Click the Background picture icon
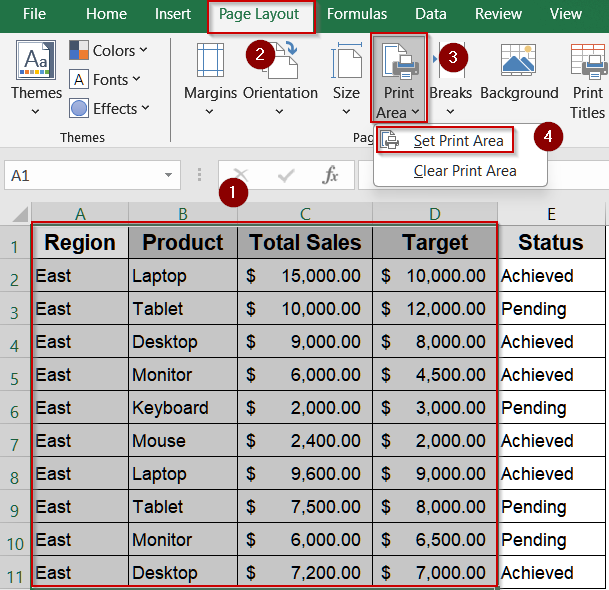Screen dimensions: 609x590 [519, 59]
